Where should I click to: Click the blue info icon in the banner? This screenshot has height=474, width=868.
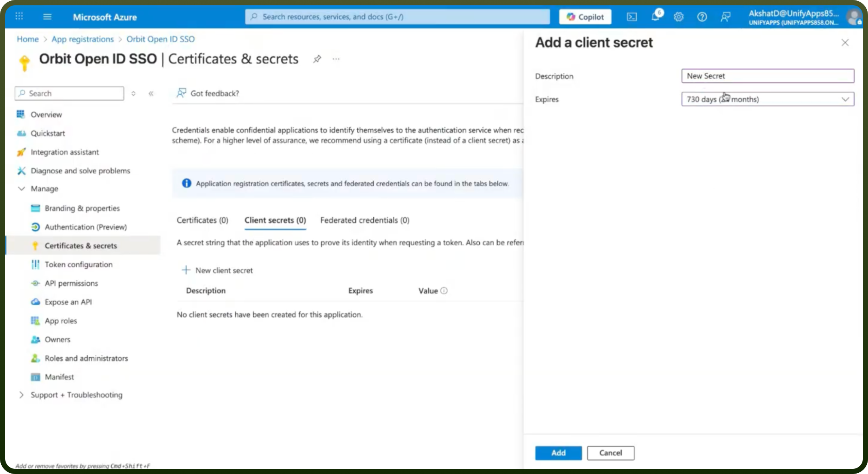(186, 184)
